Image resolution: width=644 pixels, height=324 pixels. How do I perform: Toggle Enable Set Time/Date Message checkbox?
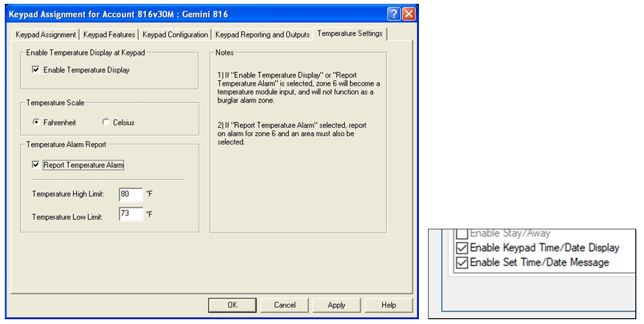pyautogui.click(x=462, y=262)
